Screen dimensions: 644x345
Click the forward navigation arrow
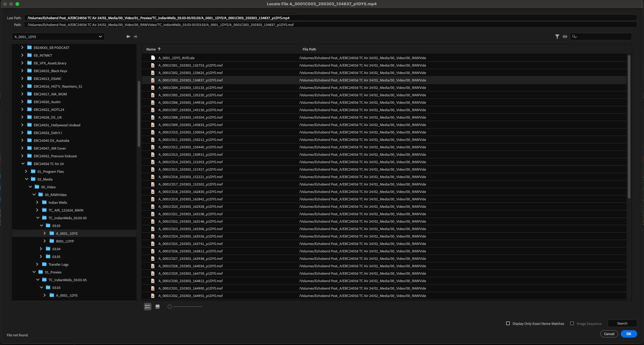[135, 37]
